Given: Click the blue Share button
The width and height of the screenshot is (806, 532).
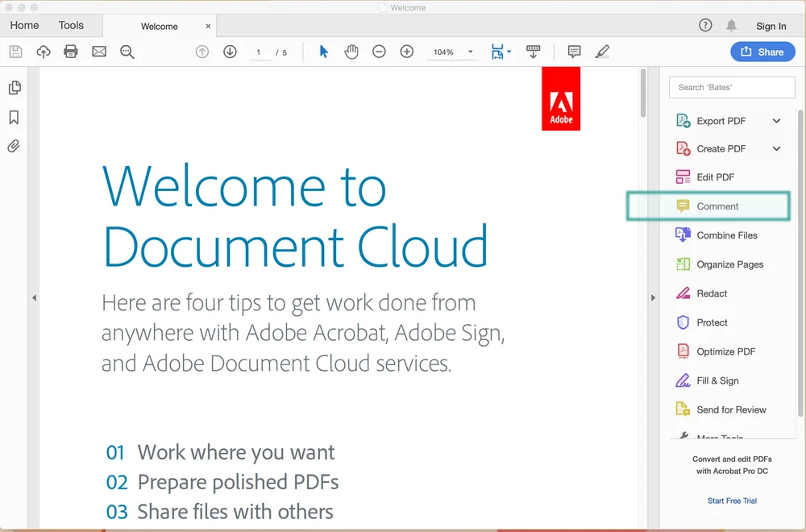Looking at the screenshot, I should [762, 51].
